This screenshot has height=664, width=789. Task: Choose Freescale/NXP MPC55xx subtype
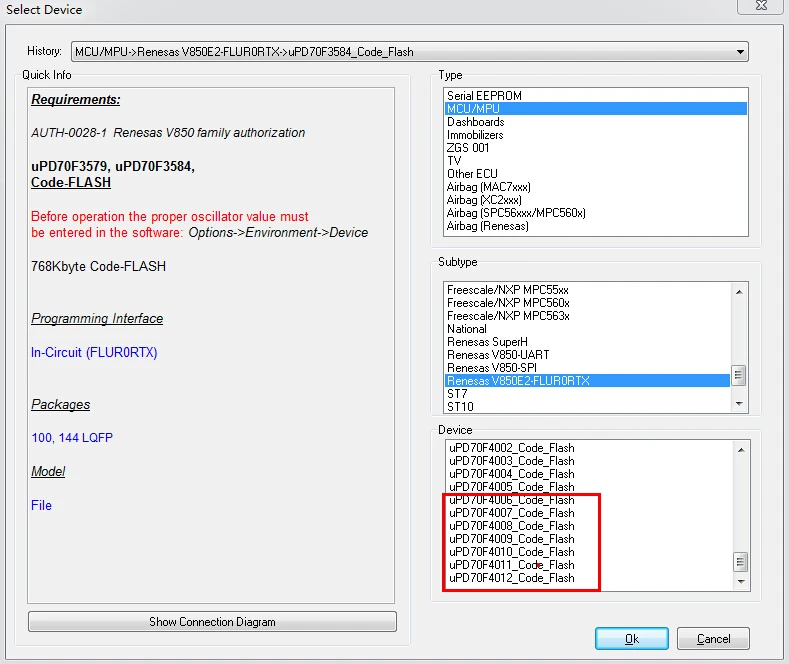coord(587,290)
